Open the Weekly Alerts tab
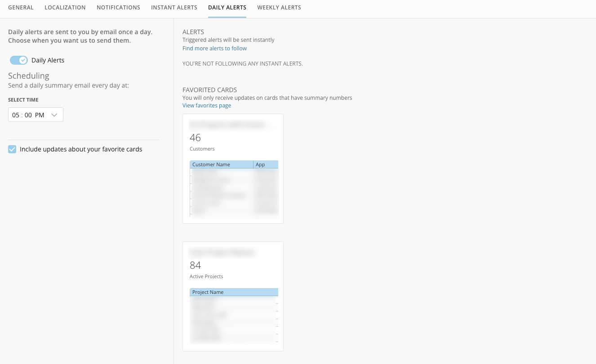 [x=279, y=8]
